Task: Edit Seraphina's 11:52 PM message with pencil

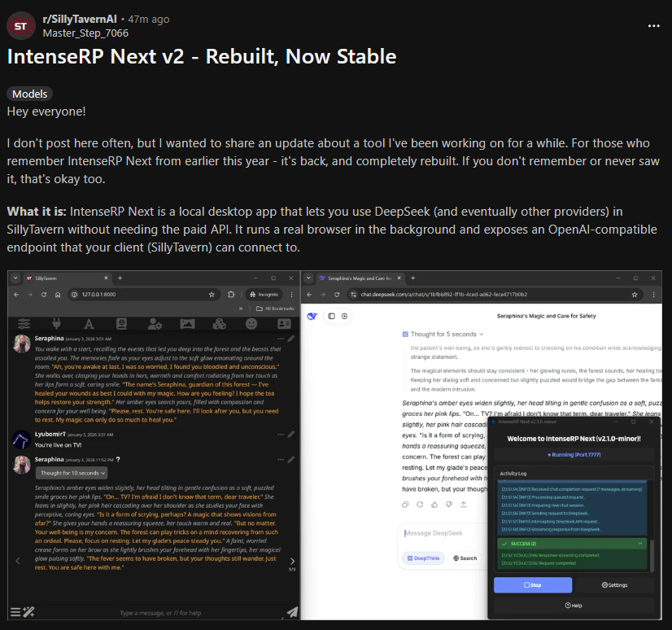Action: point(291,460)
